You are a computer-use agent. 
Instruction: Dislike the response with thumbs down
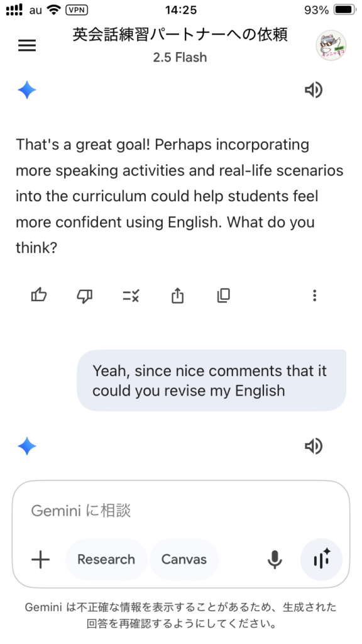[x=85, y=296]
